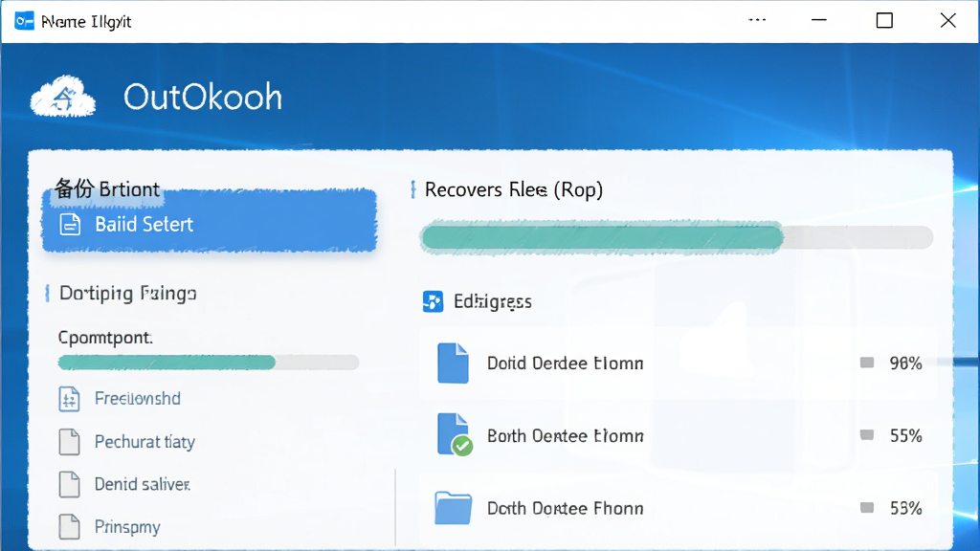Click the gray square in the Dorth Dortee row
Screen dimensions: 980x551
pos(867,508)
